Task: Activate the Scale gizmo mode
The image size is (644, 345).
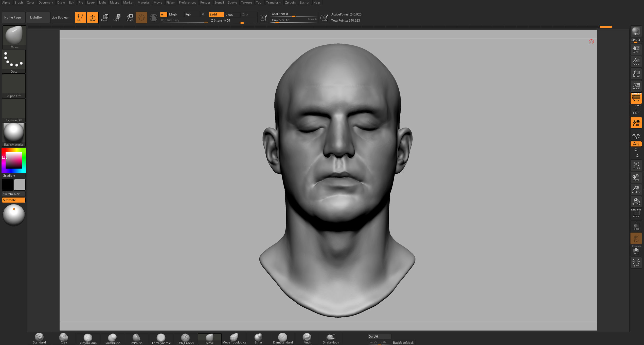Action: tap(117, 18)
